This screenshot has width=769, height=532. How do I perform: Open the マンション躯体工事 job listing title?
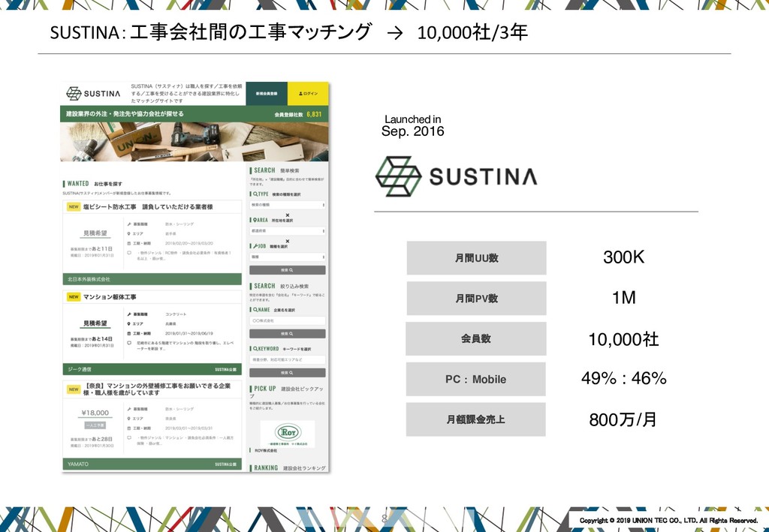coord(110,297)
